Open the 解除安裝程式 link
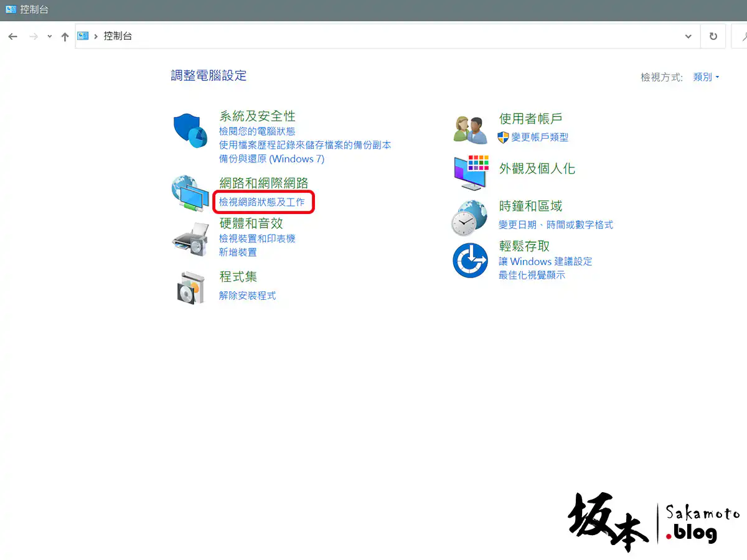 tap(247, 296)
